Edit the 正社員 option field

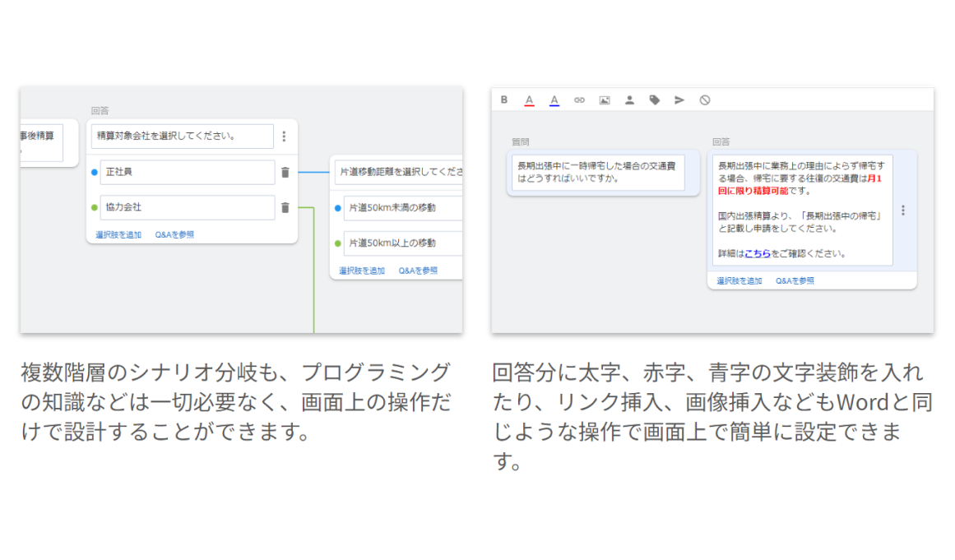(188, 172)
